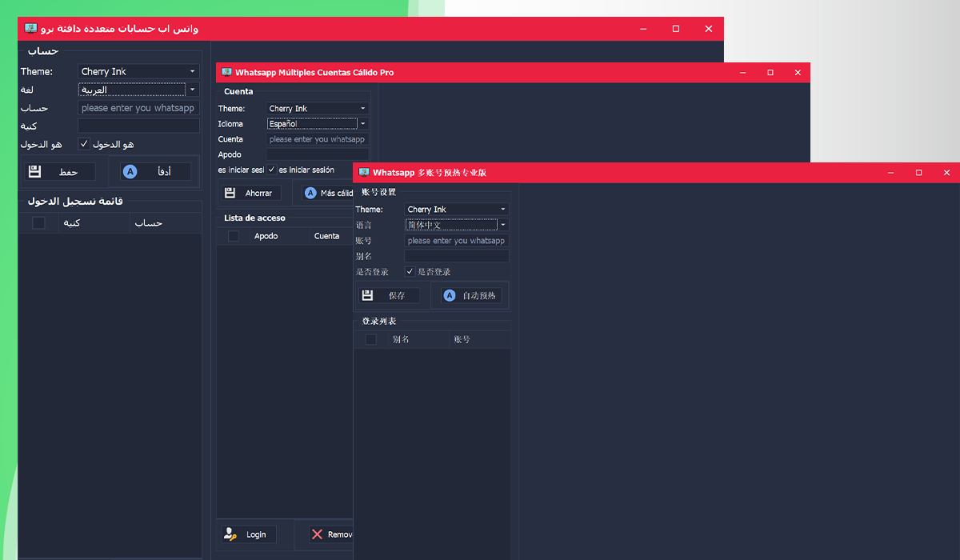
Task: Click the 保存 button
Action: click(x=389, y=295)
